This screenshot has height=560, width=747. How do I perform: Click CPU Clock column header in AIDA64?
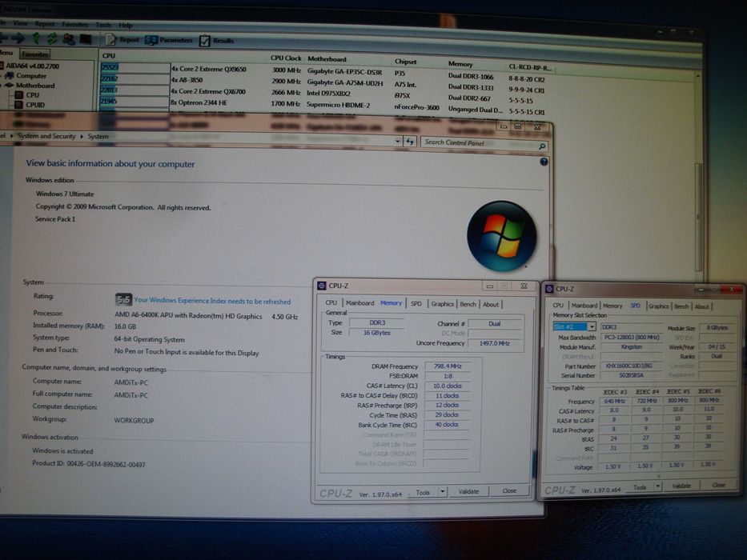pyautogui.click(x=286, y=58)
